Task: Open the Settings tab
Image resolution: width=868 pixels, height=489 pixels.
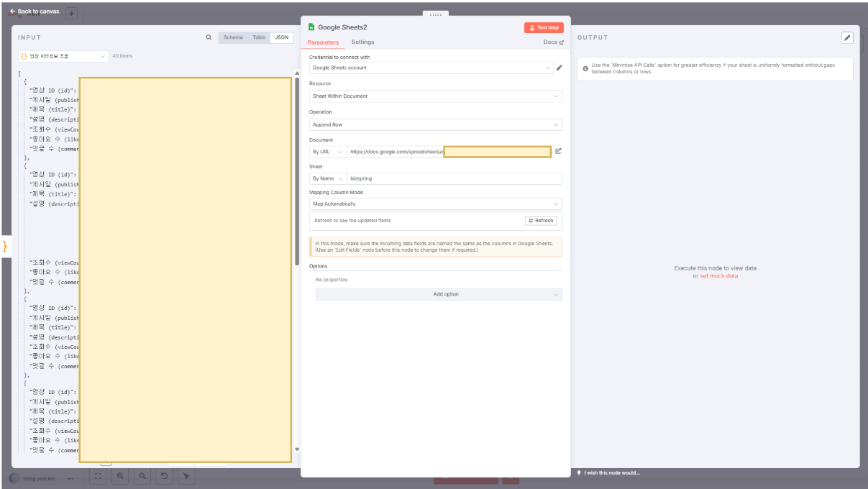Action: point(362,42)
